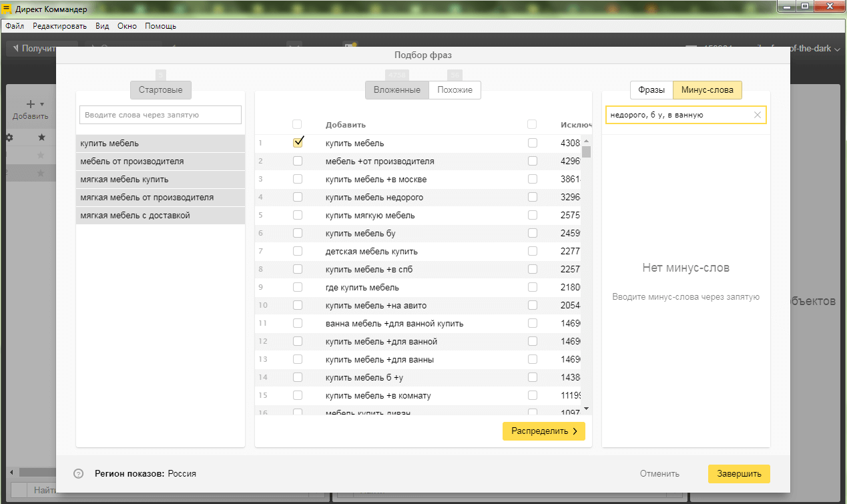Click the starting words input field
Viewport: 847px width, 504px height.
[160, 115]
